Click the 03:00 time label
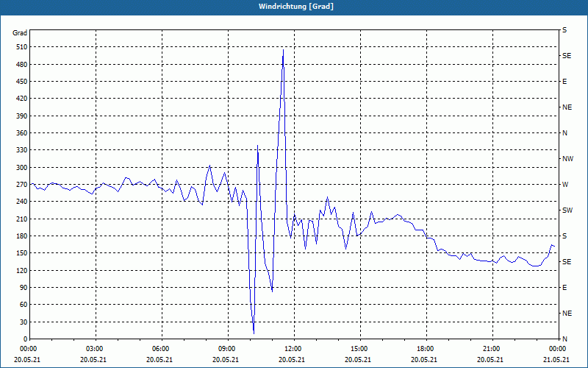Image resolution: width=588 pixels, height=368 pixels. pyautogui.click(x=94, y=349)
